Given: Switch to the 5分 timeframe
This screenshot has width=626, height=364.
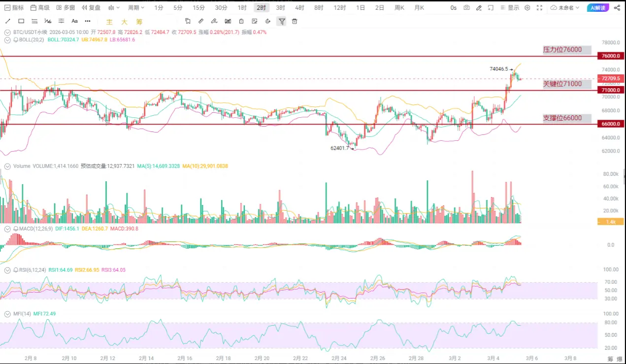Looking at the screenshot, I should pos(178,8).
